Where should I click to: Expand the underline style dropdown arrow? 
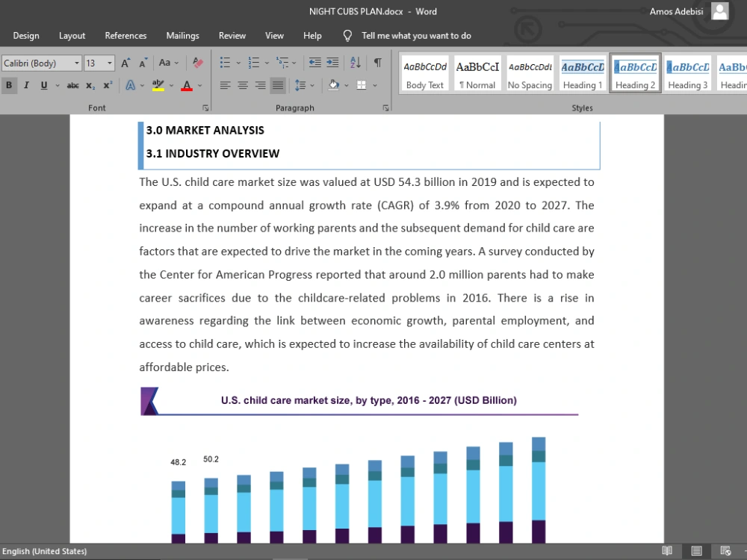58,86
